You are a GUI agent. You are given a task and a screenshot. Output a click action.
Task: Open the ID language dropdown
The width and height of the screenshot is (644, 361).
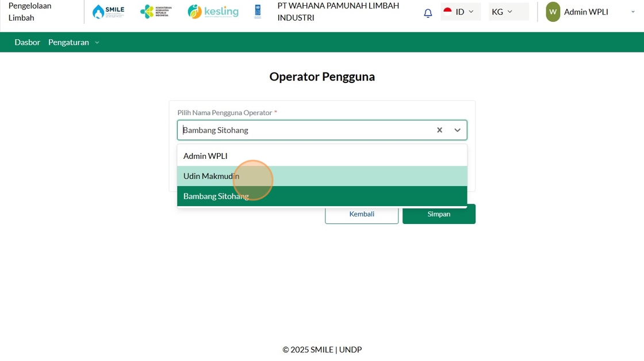pos(461,12)
